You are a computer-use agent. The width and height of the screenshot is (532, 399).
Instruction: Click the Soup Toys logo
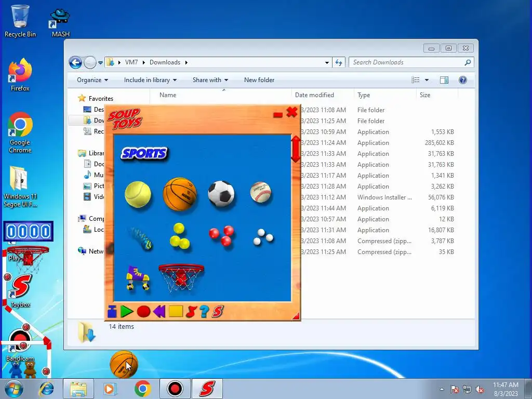[x=125, y=119]
